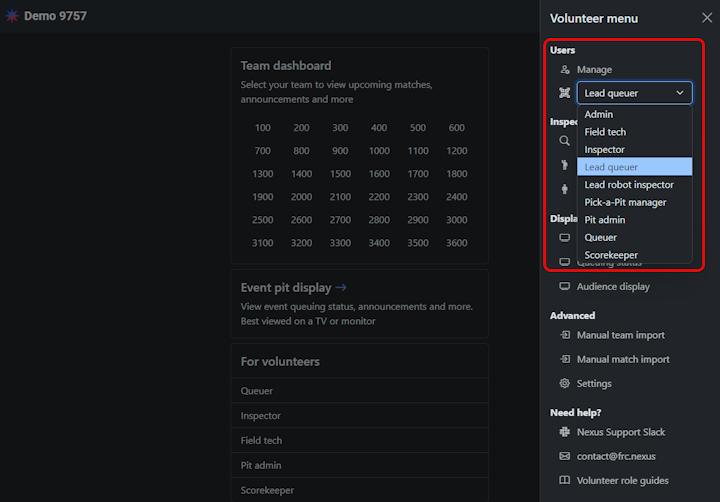Viewport: 720px width, 502px height.
Task: Click the Audience display monitor icon
Action: pos(565,287)
